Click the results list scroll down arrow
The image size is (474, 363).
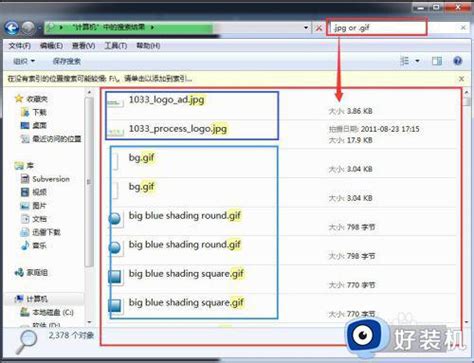point(467,322)
